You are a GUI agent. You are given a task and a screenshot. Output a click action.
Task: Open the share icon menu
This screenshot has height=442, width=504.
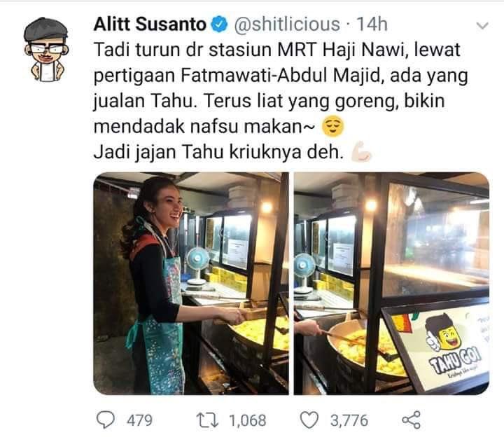pos(412,420)
